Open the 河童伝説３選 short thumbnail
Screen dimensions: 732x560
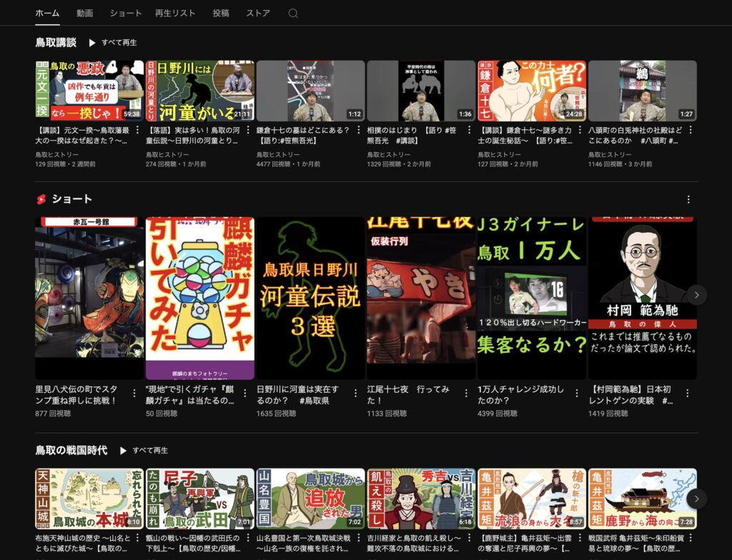pyautogui.click(x=310, y=298)
